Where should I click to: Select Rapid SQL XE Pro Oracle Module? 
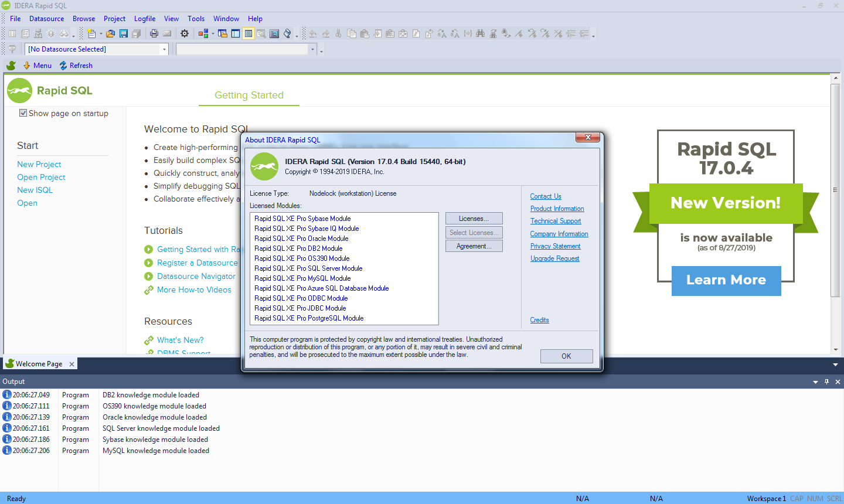coord(301,239)
